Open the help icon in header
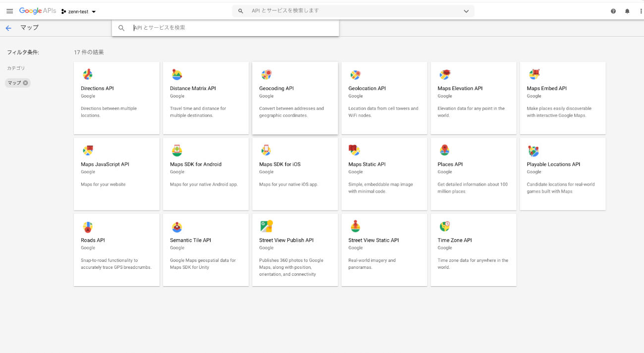Screen dimensions: 644x353 [x=613, y=11]
